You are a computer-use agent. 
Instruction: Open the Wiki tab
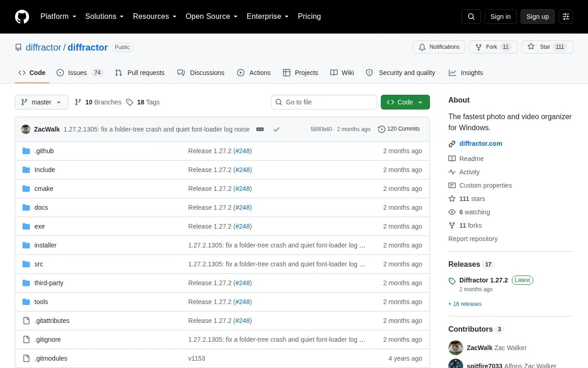(x=342, y=73)
